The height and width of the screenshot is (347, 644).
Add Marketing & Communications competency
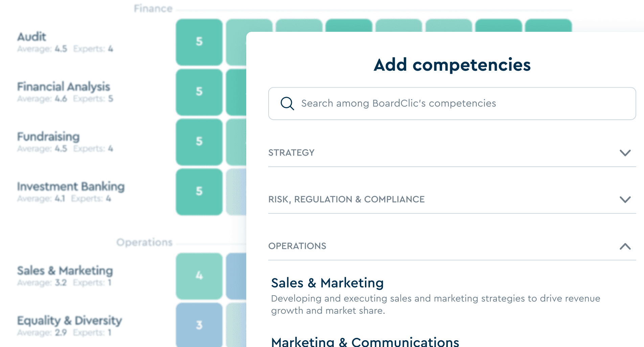point(365,342)
